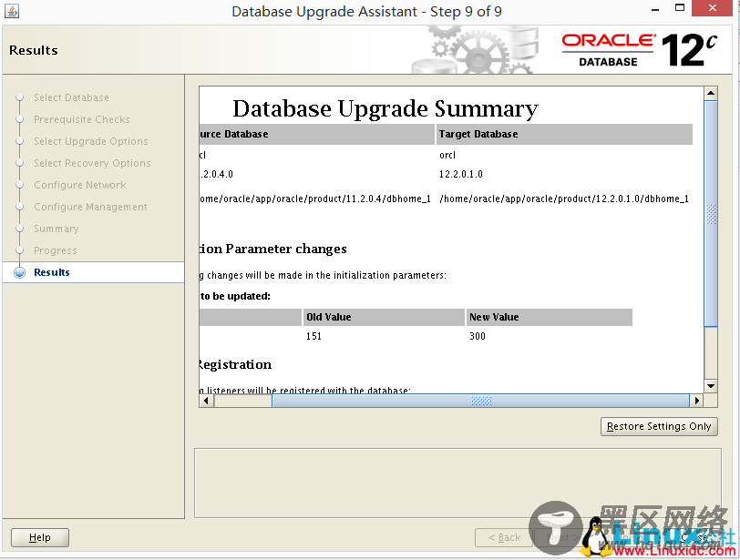Open the Select Recovery Options step
740x560 pixels.
[92, 163]
